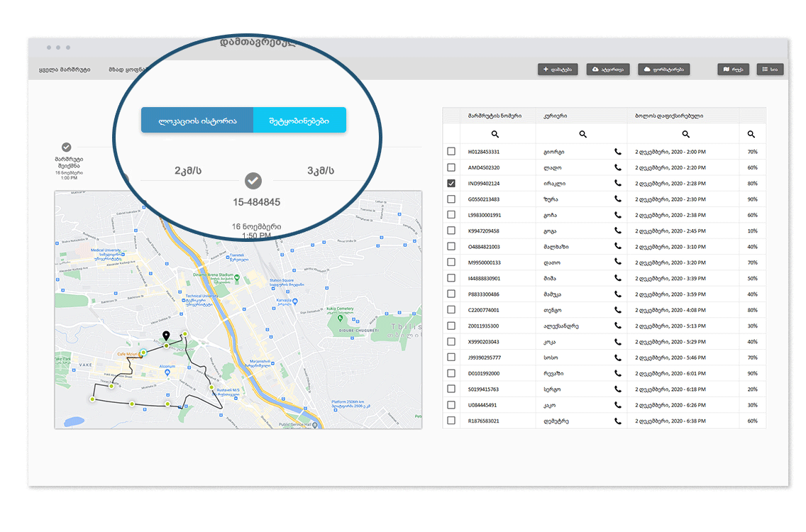
Task: Tick checkbox for route AMD4502320
Action: (451, 167)
